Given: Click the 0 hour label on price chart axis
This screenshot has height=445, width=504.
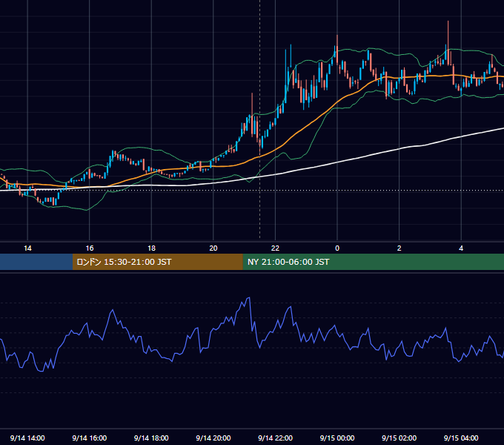Looking at the screenshot, I should point(337,248).
